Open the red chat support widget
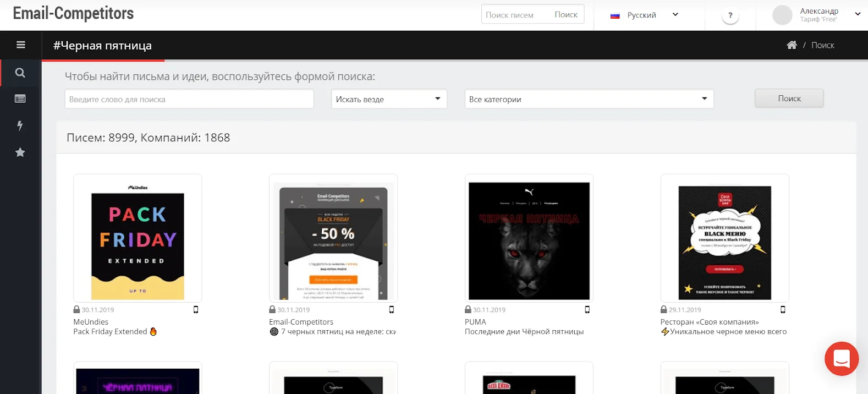The width and height of the screenshot is (868, 394). [x=842, y=359]
